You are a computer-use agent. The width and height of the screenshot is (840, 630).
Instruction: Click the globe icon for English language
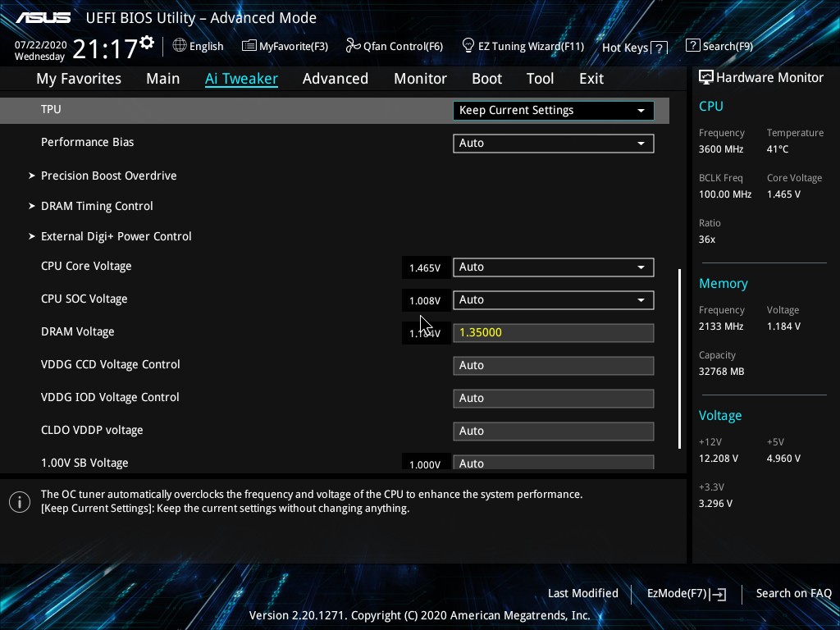tap(180, 46)
